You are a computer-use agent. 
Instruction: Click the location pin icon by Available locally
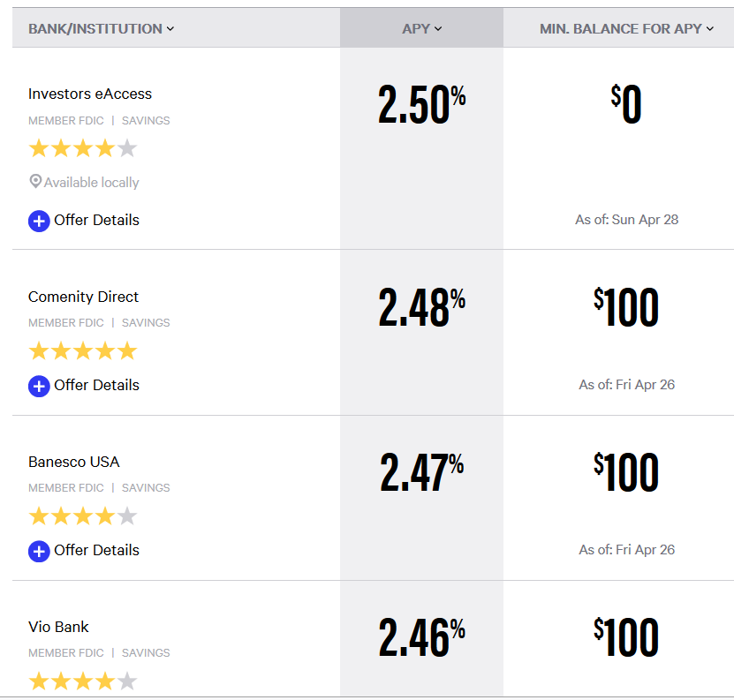(x=35, y=182)
